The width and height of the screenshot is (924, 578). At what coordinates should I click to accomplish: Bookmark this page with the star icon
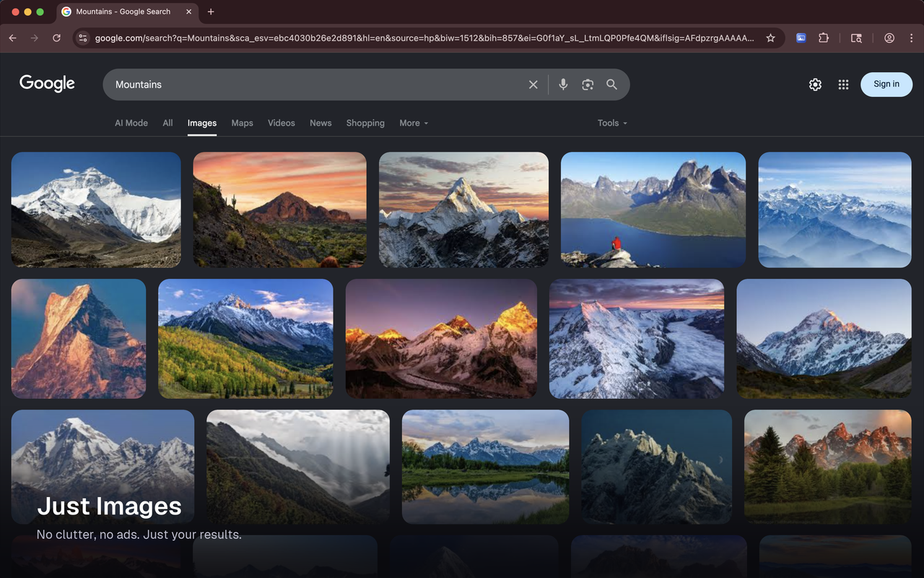770,38
